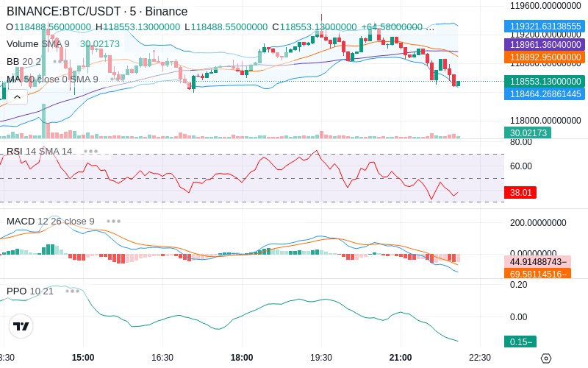
Task: Click the Open value 118488.56000000
Action: [52, 27]
